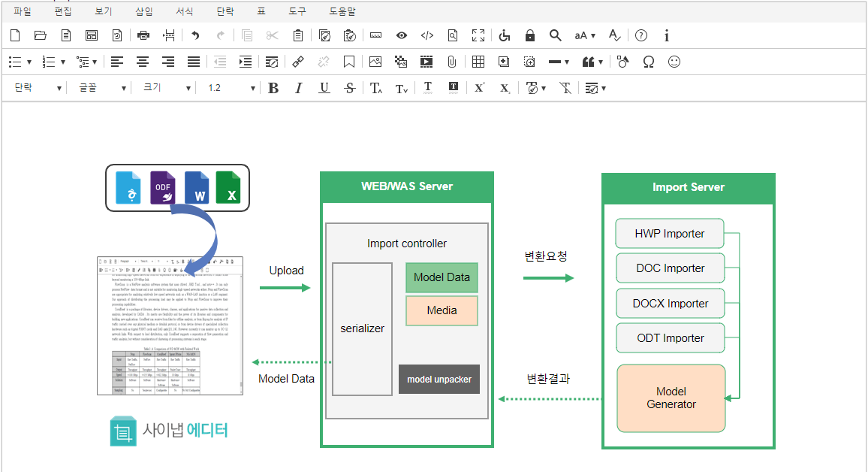Insert a hyperlink with the link icon
The height and width of the screenshot is (472, 868).
point(298,62)
